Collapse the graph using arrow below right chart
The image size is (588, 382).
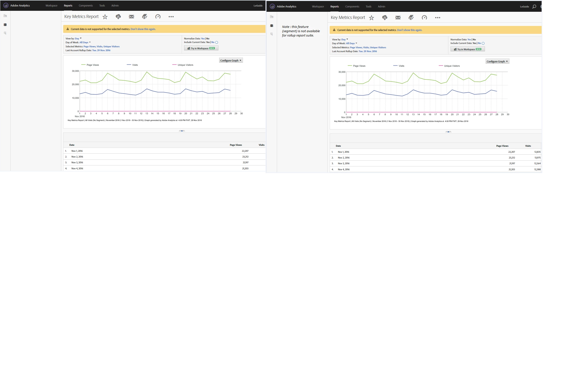(x=448, y=132)
